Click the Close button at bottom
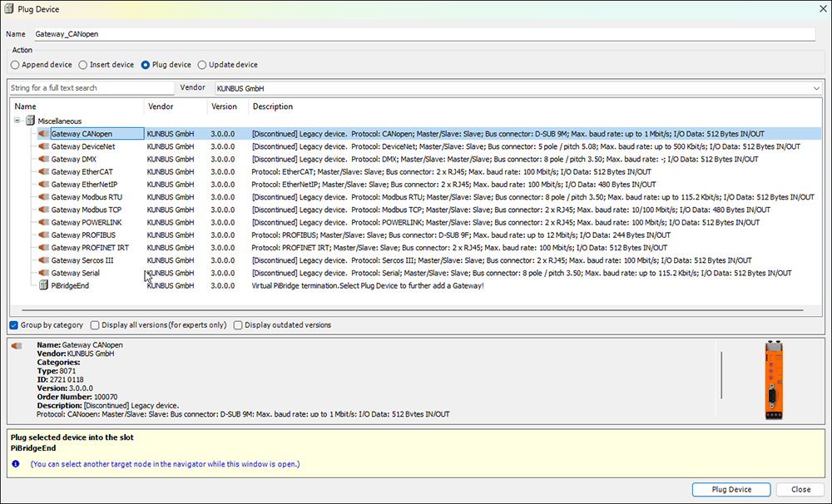The height and width of the screenshot is (504, 832). click(800, 489)
